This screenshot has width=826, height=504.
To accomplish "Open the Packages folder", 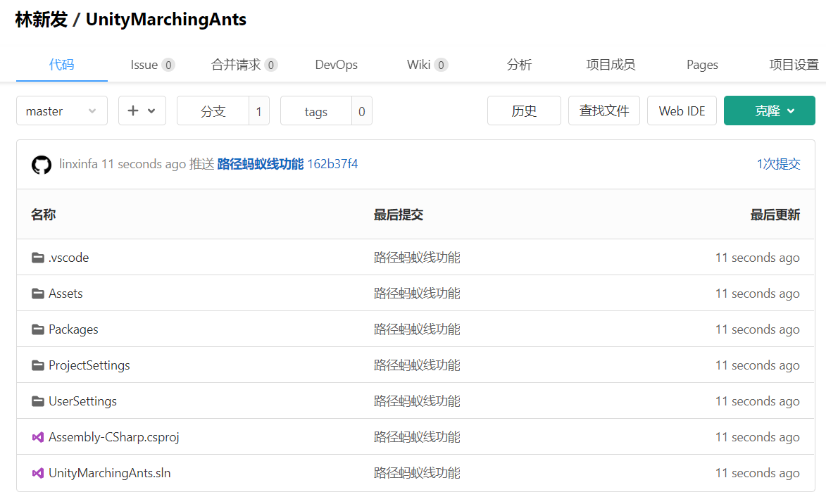I will coord(73,329).
